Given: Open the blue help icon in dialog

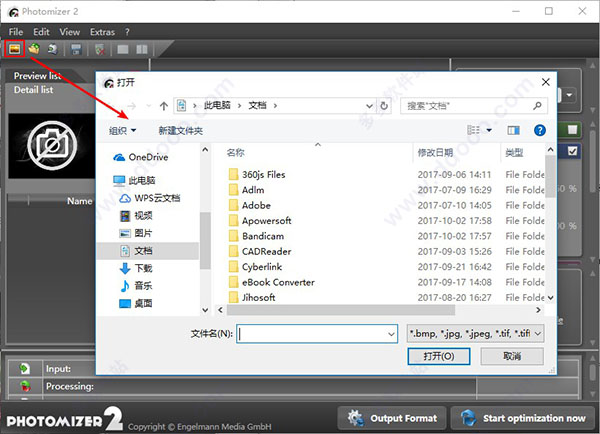Looking at the screenshot, I should [540, 131].
